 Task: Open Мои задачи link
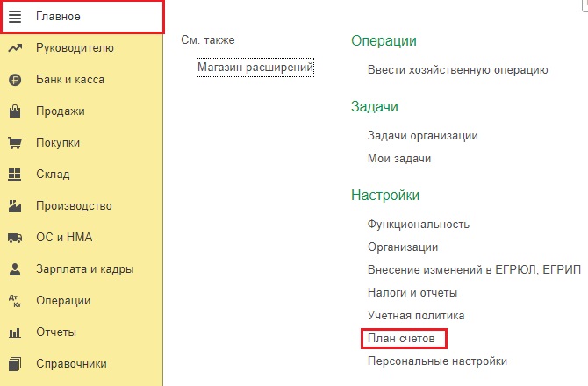coord(399,159)
